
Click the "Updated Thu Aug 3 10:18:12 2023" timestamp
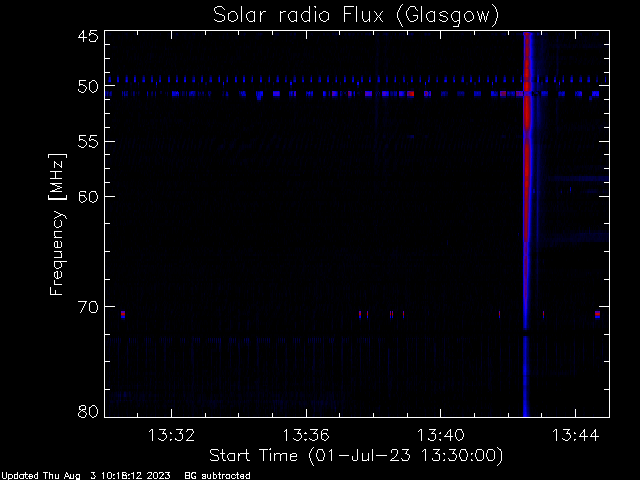pos(86,476)
